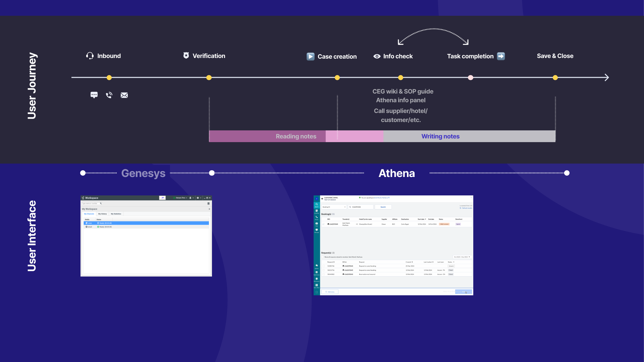Switch to the My Statistics tab
Screen dimensions: 644x362
[x=116, y=214]
